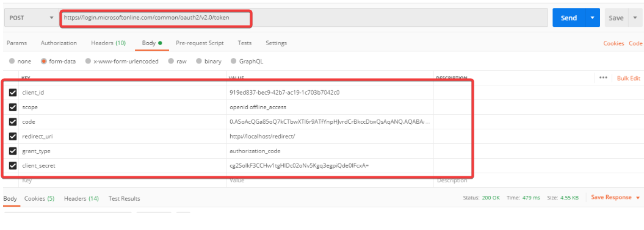Select the raw body type radio
Image resolution: width=644 pixels, height=230 pixels.
coord(171,61)
